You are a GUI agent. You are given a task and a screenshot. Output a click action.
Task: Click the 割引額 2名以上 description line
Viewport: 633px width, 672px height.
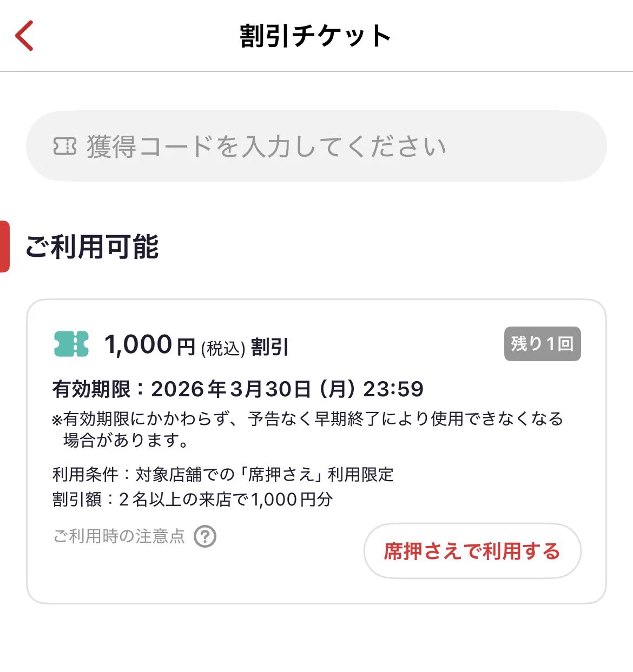193,499
